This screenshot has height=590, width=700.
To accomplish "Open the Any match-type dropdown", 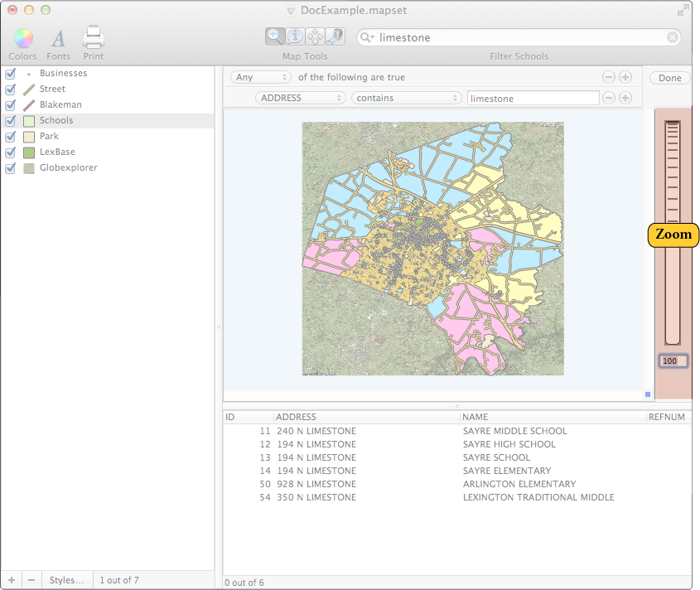I will 261,77.
